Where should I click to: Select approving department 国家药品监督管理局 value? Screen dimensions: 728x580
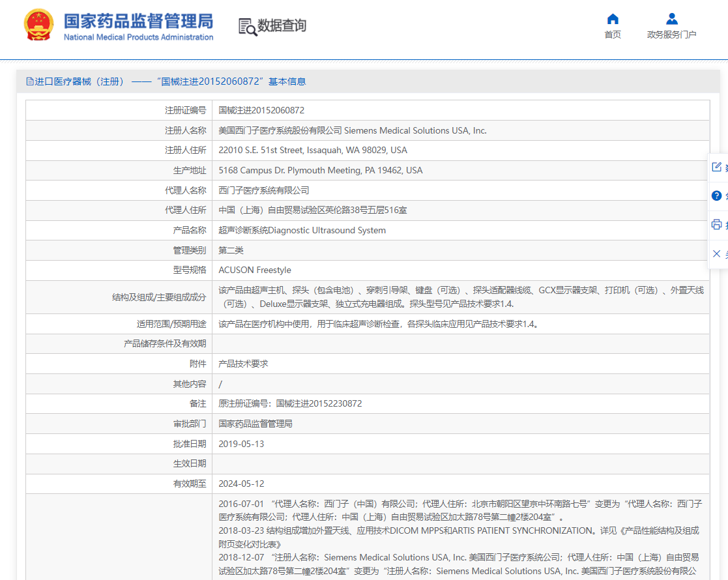point(255,424)
